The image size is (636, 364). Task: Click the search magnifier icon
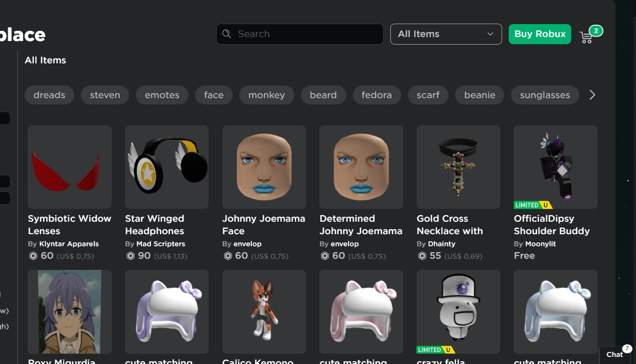point(227,34)
